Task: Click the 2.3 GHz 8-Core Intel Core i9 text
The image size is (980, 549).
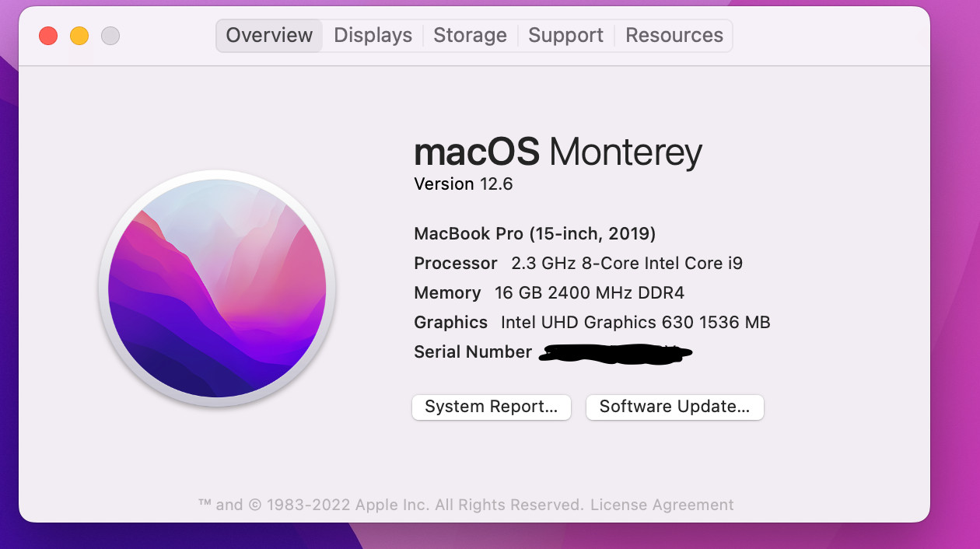Action: click(626, 263)
